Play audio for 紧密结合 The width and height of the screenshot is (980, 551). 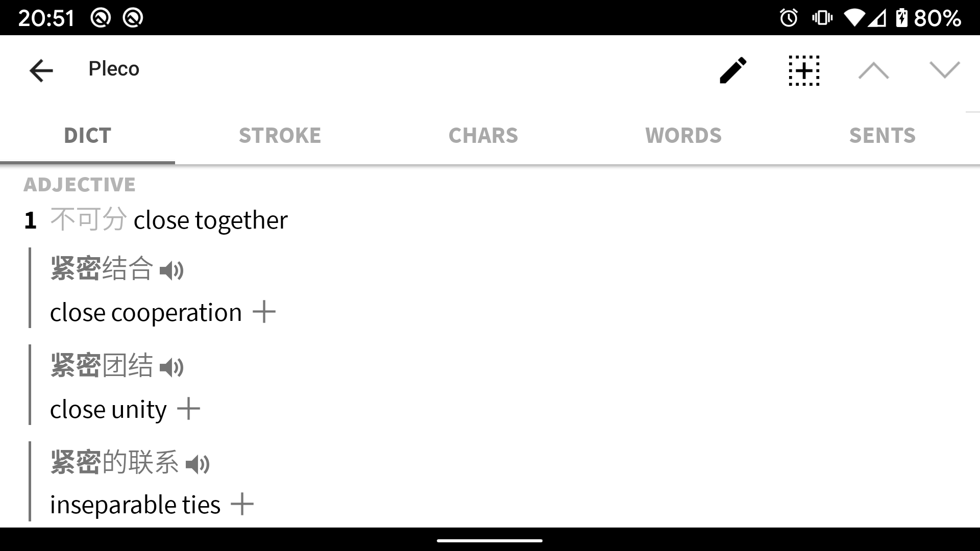point(171,270)
